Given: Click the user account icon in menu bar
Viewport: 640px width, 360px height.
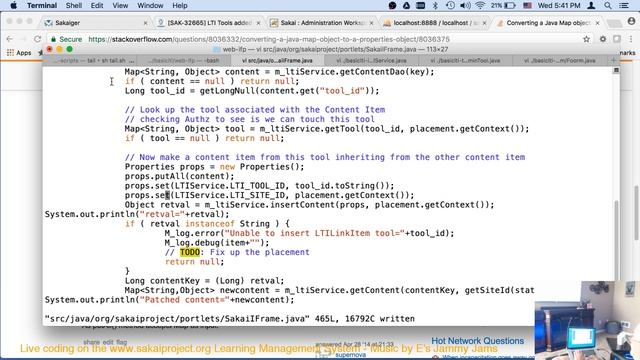Looking at the screenshot, I should click(x=591, y=5).
